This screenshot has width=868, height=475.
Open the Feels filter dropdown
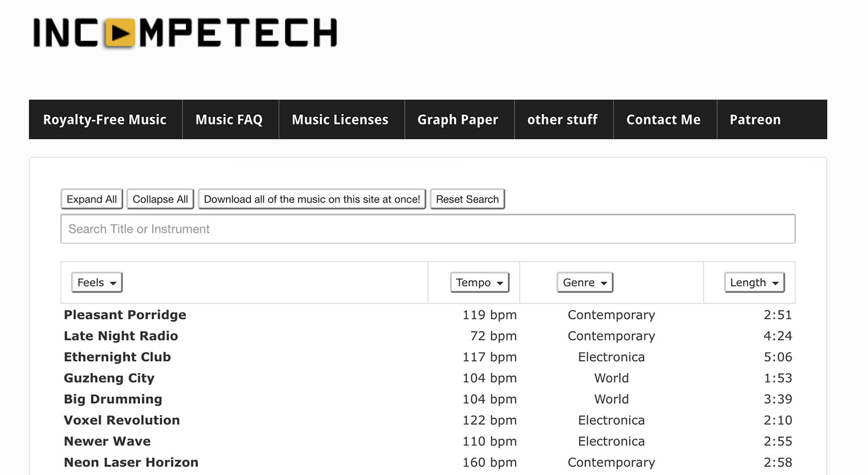96,282
